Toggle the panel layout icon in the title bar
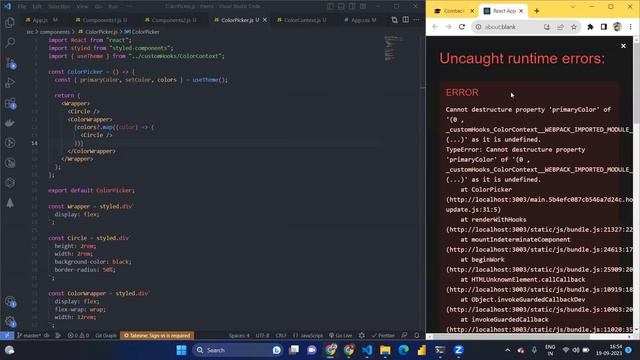640x360 pixels. (x=341, y=6)
